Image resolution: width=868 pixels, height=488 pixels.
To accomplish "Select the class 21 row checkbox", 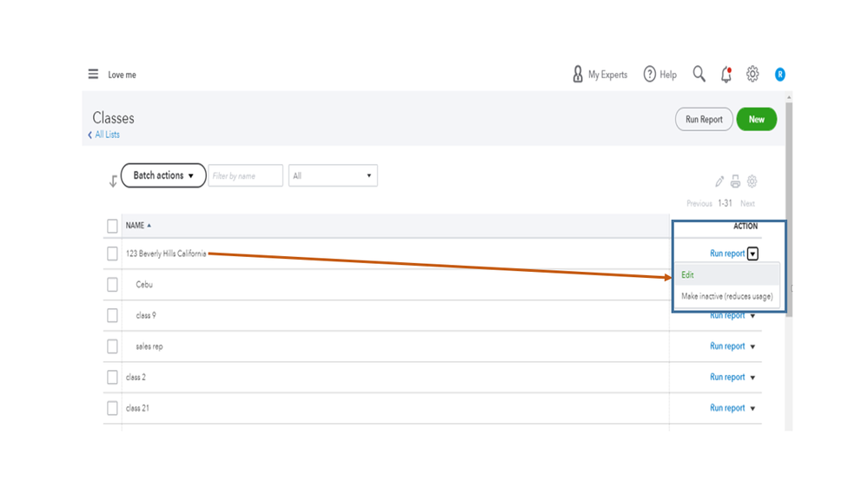I will pyautogui.click(x=112, y=408).
